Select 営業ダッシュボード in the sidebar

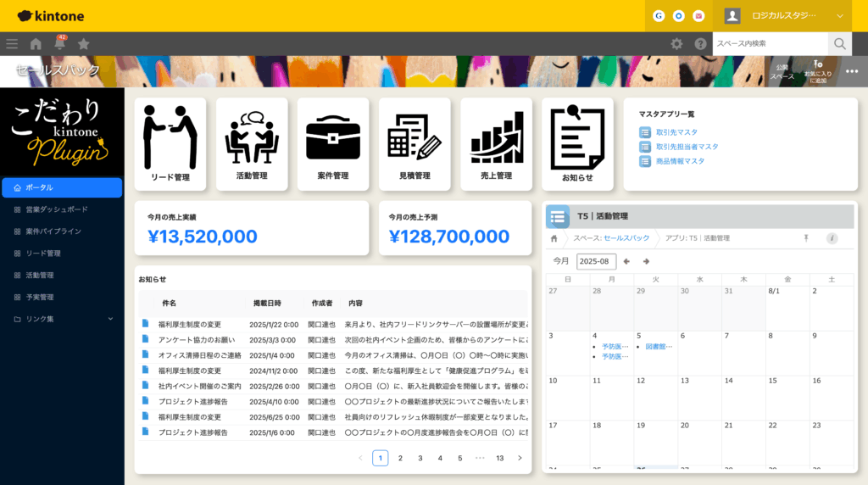56,209
